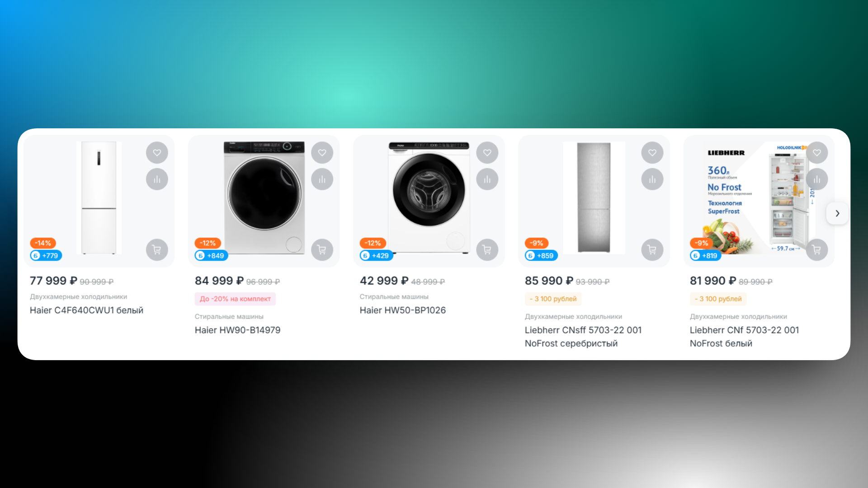This screenshot has height=488, width=868.
Task: Open Haier HW90-B14979 product link
Action: (237, 330)
